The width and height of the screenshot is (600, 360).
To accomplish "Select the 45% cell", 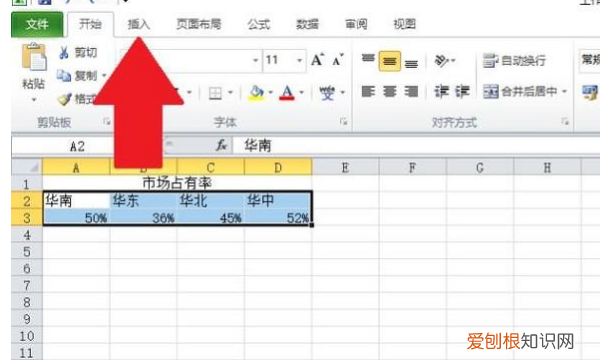I will click(x=210, y=218).
